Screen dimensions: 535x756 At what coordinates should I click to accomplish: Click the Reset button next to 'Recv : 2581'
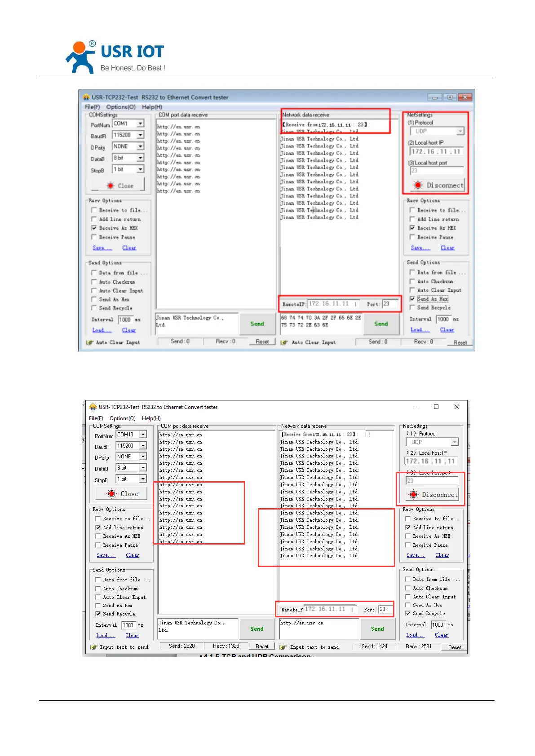point(455,647)
